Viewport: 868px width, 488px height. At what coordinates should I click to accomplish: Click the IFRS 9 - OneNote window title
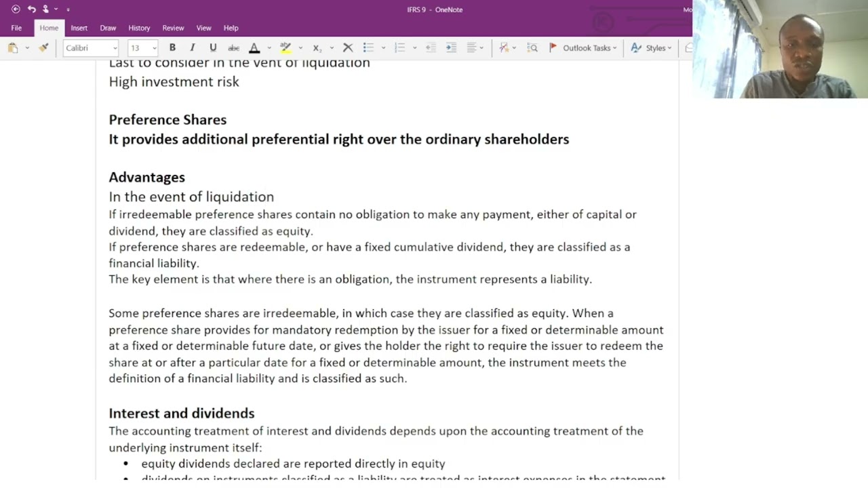(x=435, y=9)
